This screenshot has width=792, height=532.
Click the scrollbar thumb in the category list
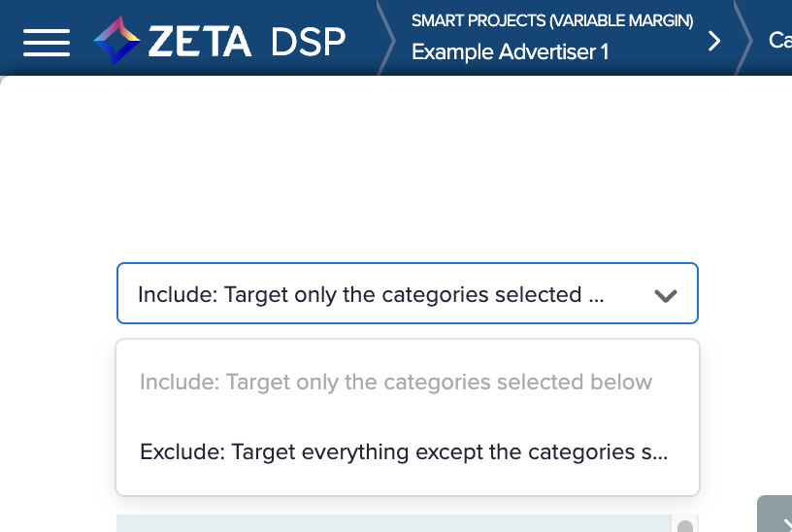[685, 526]
